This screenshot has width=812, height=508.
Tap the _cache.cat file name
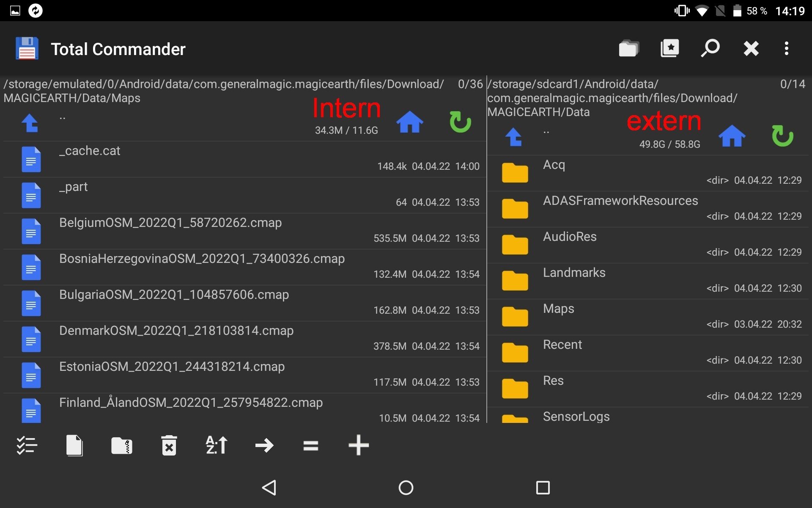(90, 151)
